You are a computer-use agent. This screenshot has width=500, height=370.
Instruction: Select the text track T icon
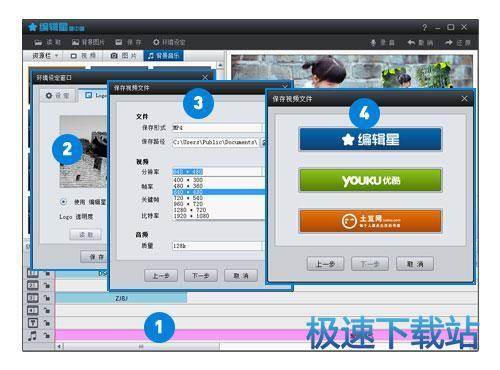pos(33,323)
